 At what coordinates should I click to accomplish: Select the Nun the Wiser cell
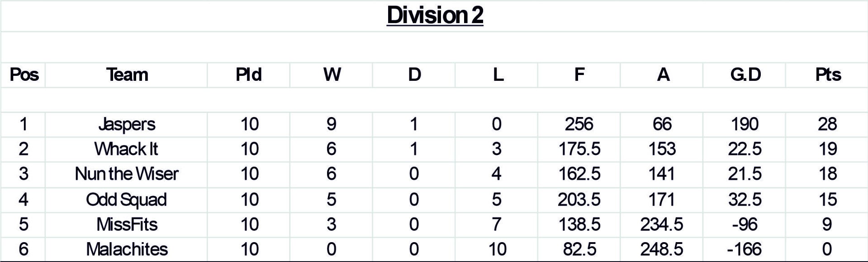click(127, 174)
